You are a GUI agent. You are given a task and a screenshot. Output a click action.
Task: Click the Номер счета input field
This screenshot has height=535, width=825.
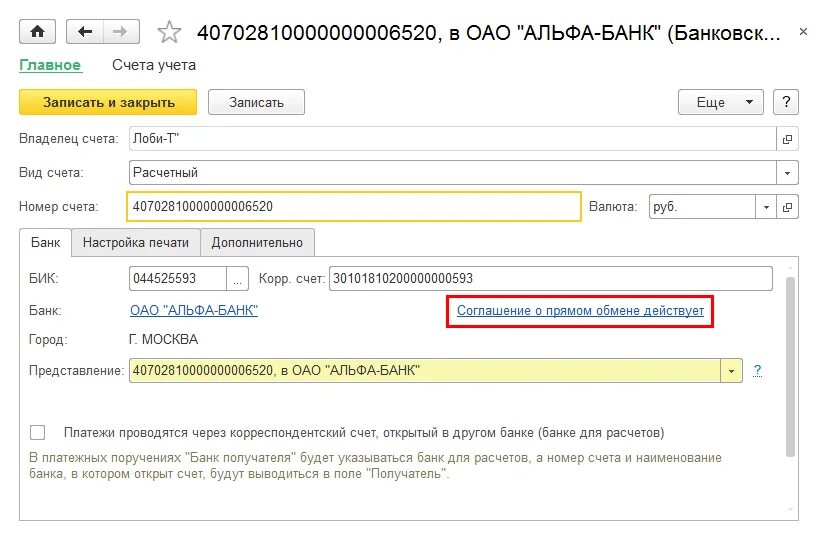(354, 207)
